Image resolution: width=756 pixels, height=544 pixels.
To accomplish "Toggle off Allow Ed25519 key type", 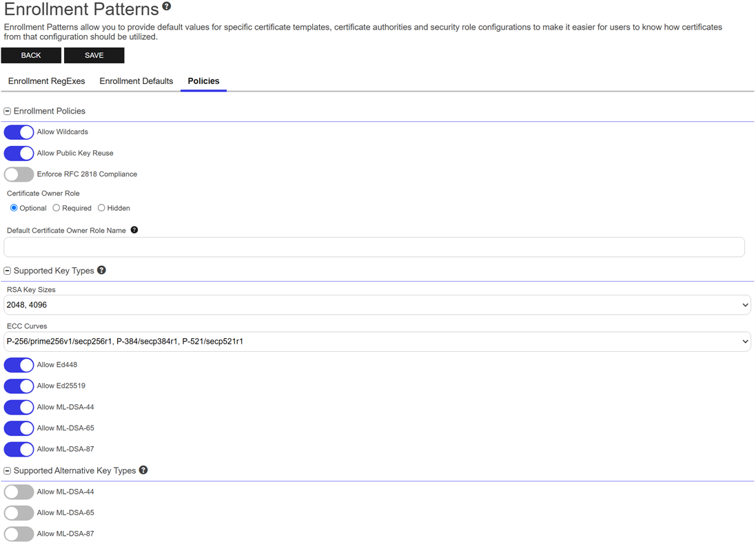I will tap(19, 386).
